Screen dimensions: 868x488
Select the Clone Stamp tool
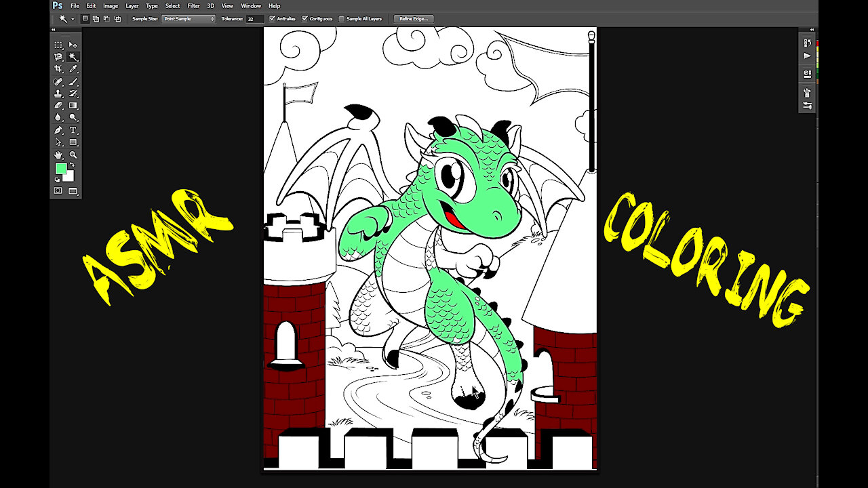point(58,94)
